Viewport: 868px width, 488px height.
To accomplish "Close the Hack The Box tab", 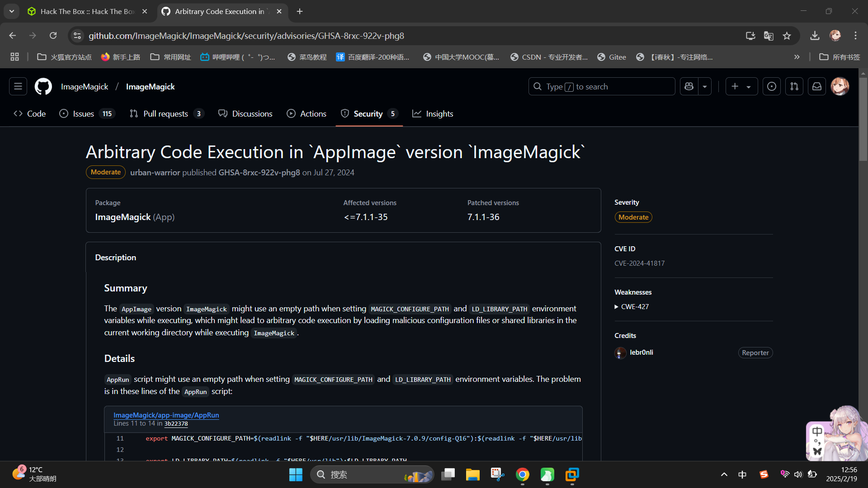I will coord(145,11).
